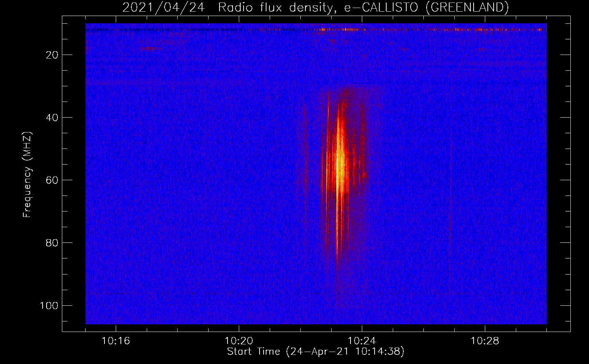Select the '40' frequency tick label
This screenshot has height=364, width=589.
coord(52,118)
